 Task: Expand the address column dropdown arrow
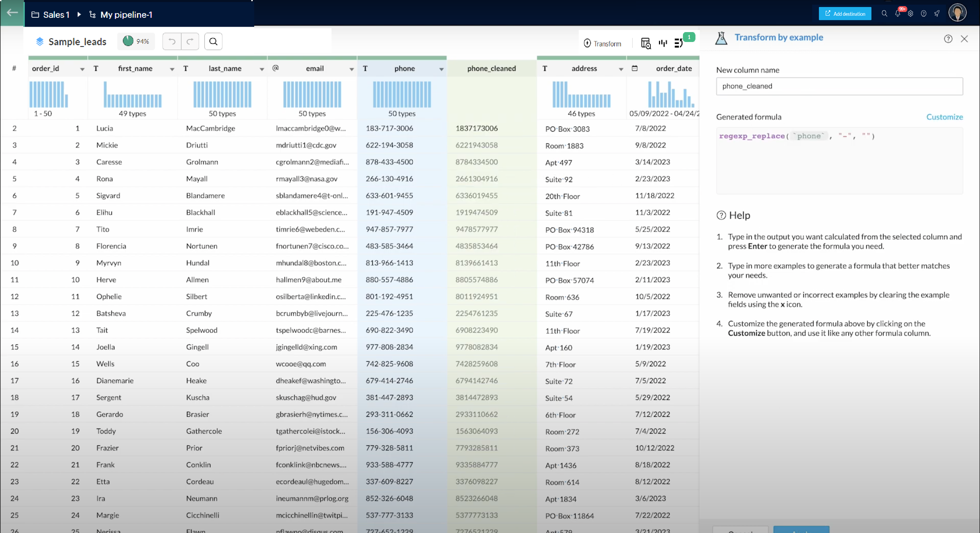click(621, 69)
